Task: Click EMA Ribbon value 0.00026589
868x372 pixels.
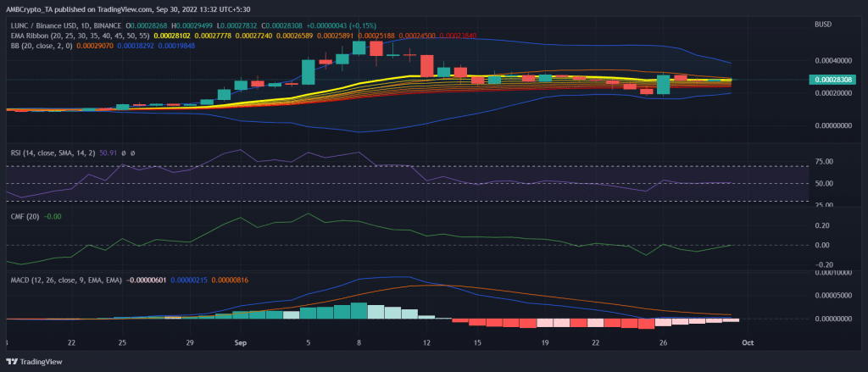Action: point(296,36)
